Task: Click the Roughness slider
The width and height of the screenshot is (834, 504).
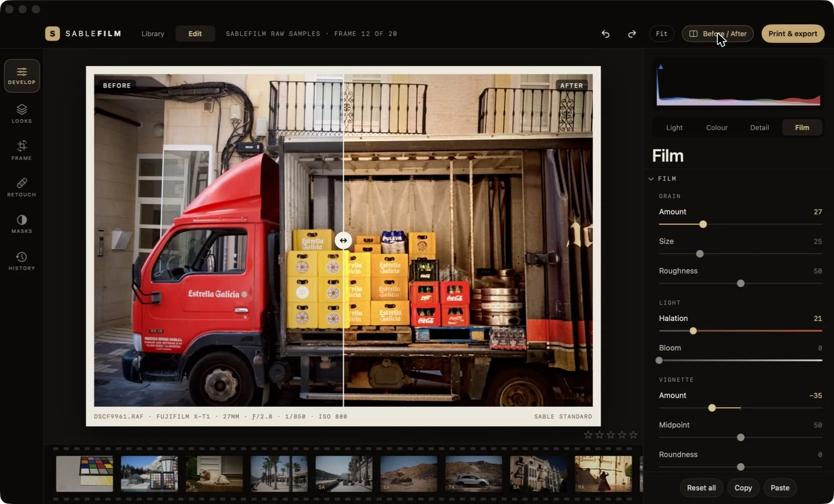Action: pyautogui.click(x=740, y=284)
